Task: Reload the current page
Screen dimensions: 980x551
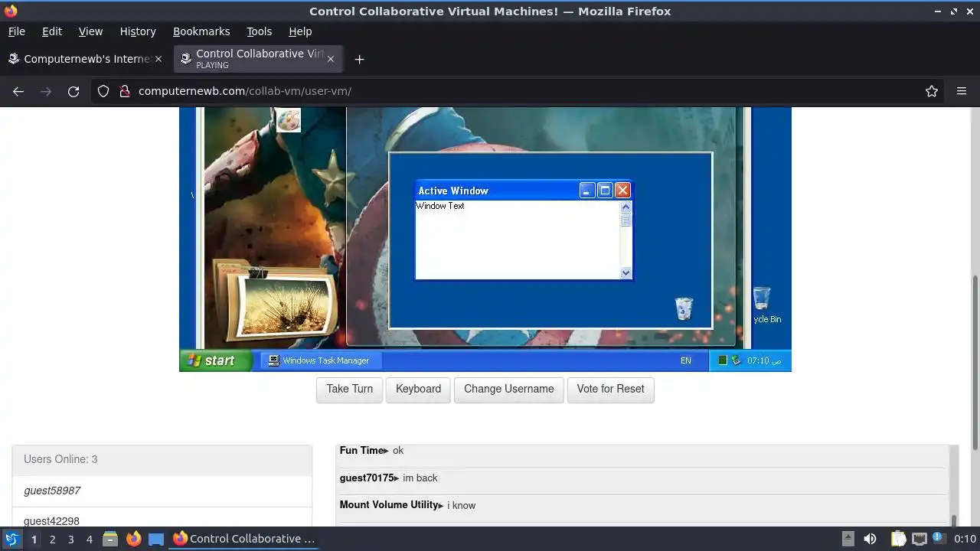Action: tap(73, 91)
